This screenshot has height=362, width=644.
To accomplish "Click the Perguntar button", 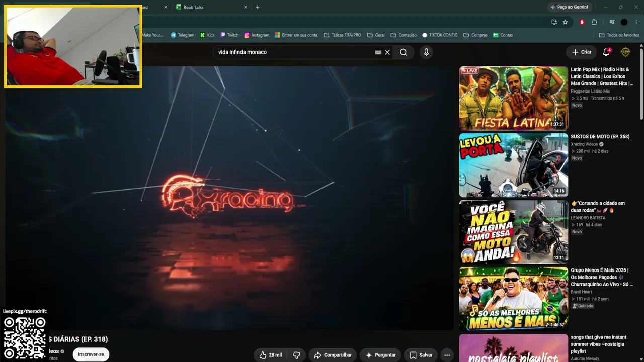I will tap(380, 355).
